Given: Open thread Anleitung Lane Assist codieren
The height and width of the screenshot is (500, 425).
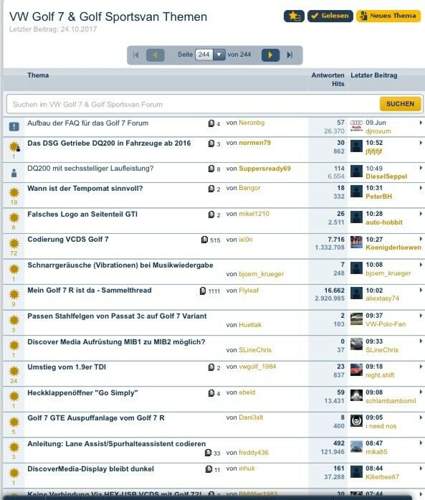Looking at the screenshot, I should [117, 444].
